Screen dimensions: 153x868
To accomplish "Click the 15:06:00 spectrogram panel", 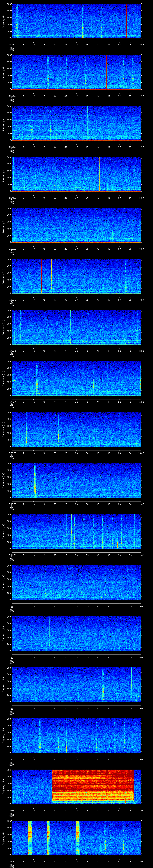I will (77, 276).
